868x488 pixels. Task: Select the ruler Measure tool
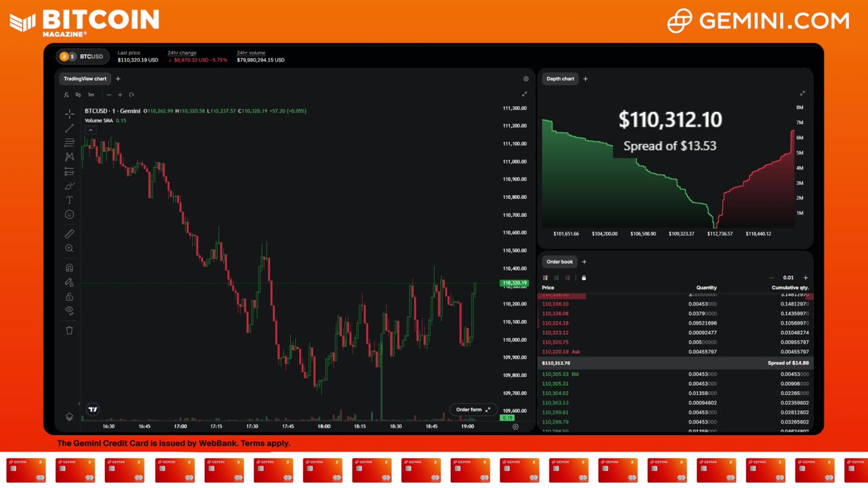[x=69, y=234]
